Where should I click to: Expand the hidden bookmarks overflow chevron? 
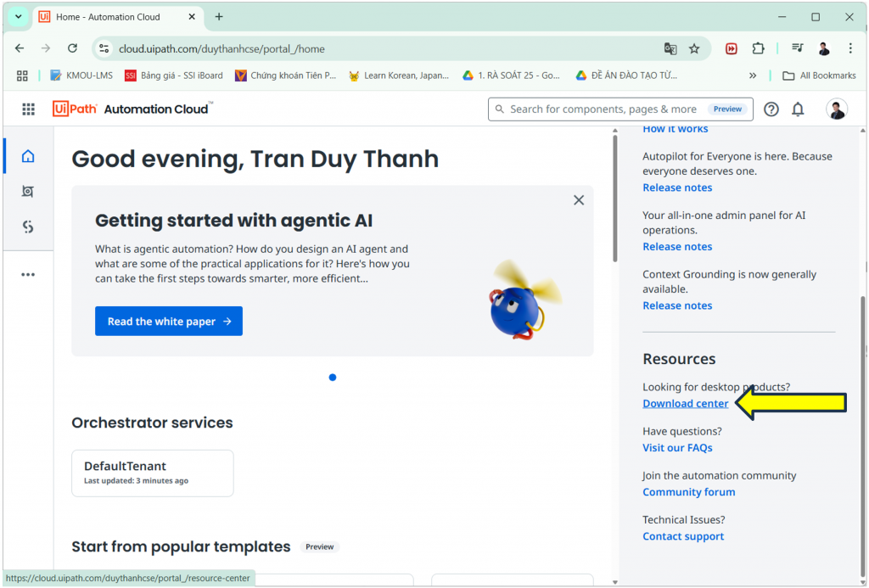(x=753, y=76)
